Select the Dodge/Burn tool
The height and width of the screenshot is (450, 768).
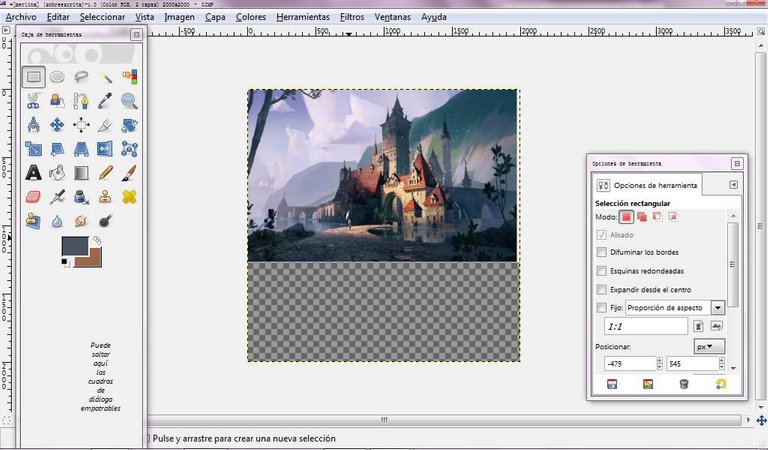tap(105, 221)
